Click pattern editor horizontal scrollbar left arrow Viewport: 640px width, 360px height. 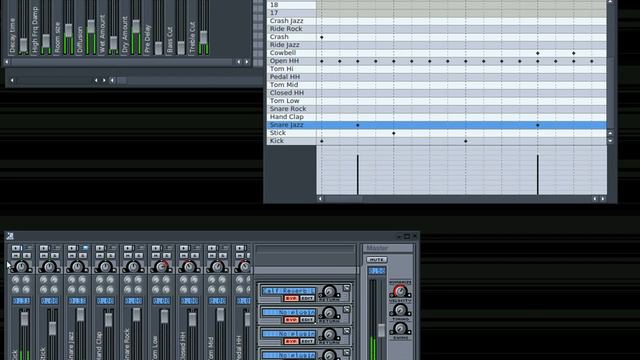[x=320, y=199]
